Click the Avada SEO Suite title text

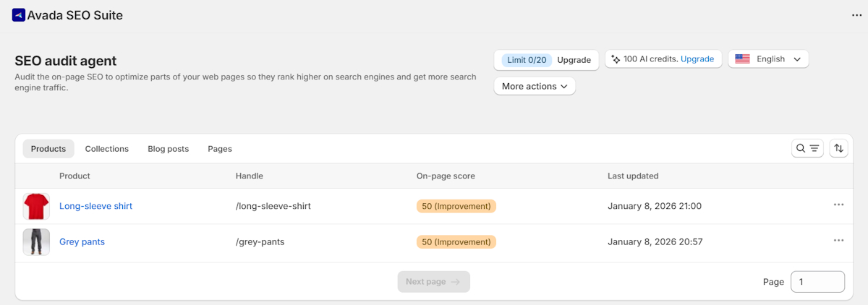(x=75, y=15)
